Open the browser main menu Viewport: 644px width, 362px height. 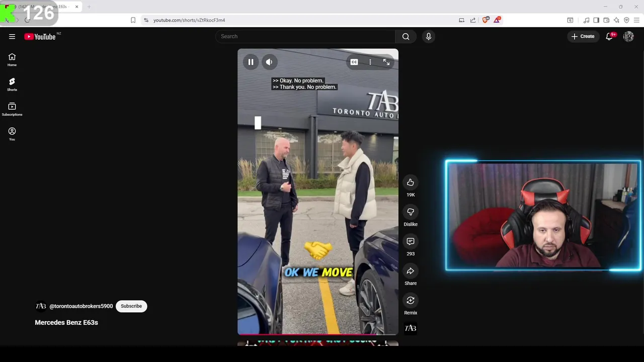[x=636, y=20]
